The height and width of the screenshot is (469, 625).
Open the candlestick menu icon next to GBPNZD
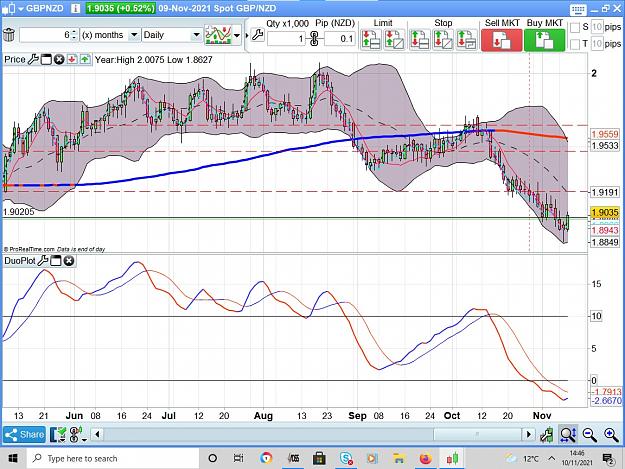pos(10,8)
